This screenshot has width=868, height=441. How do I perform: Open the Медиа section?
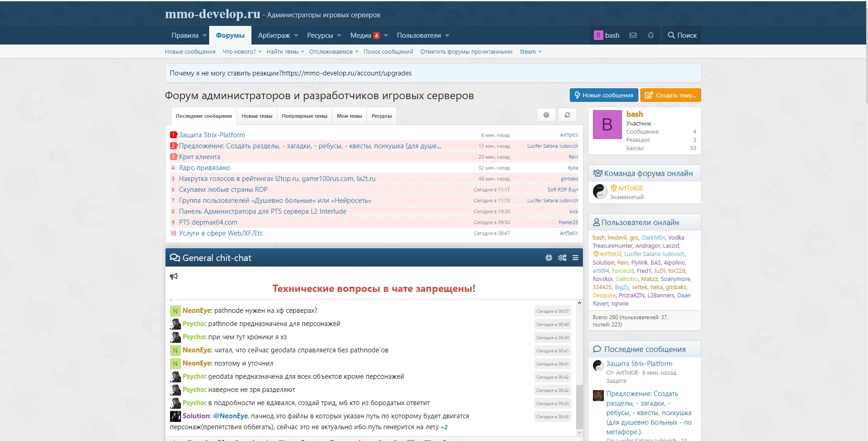pos(361,35)
